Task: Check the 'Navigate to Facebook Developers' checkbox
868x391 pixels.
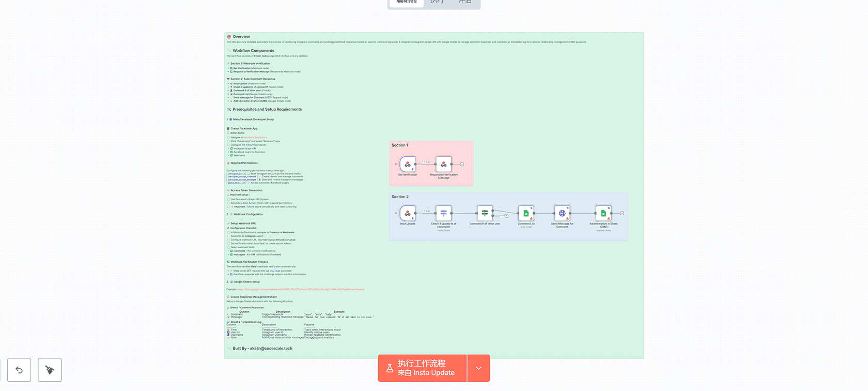Action: pos(228,138)
